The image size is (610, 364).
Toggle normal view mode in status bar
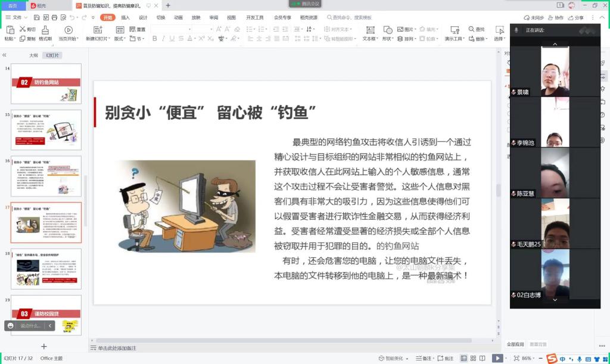click(463, 358)
